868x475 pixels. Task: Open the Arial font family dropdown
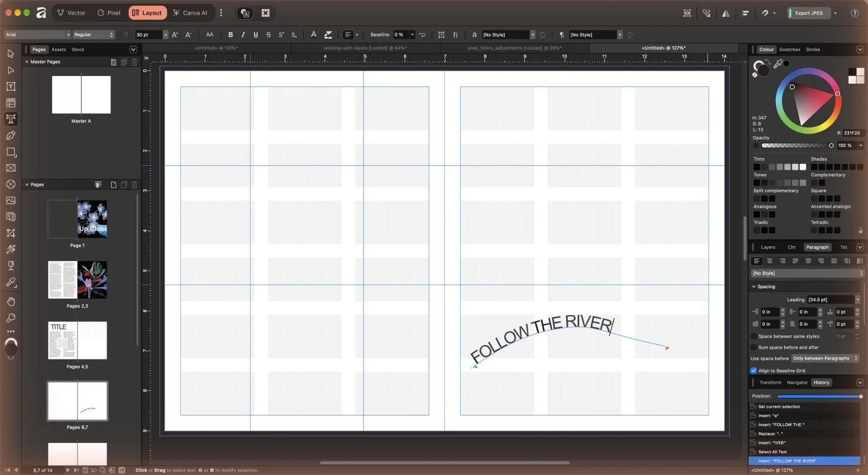(37, 35)
